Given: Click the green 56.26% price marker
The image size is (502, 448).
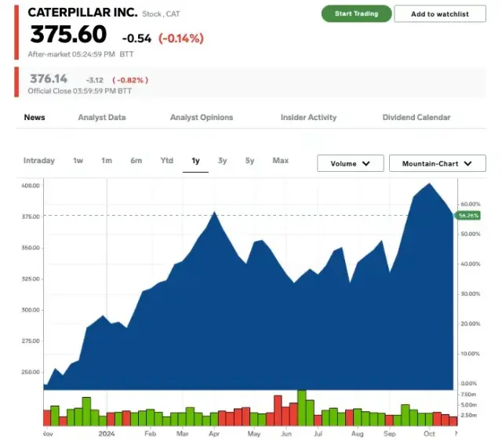Looking at the screenshot, I should tap(470, 215).
